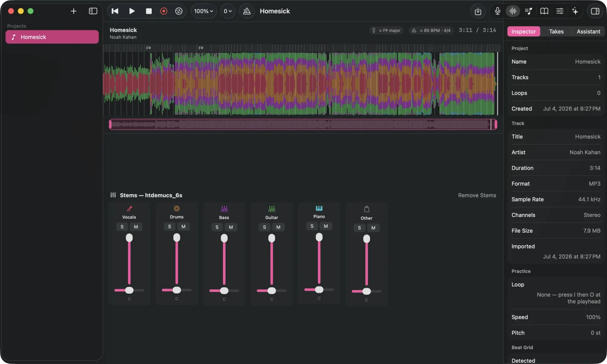
Task: Solo the Other stem
Action: click(360, 228)
